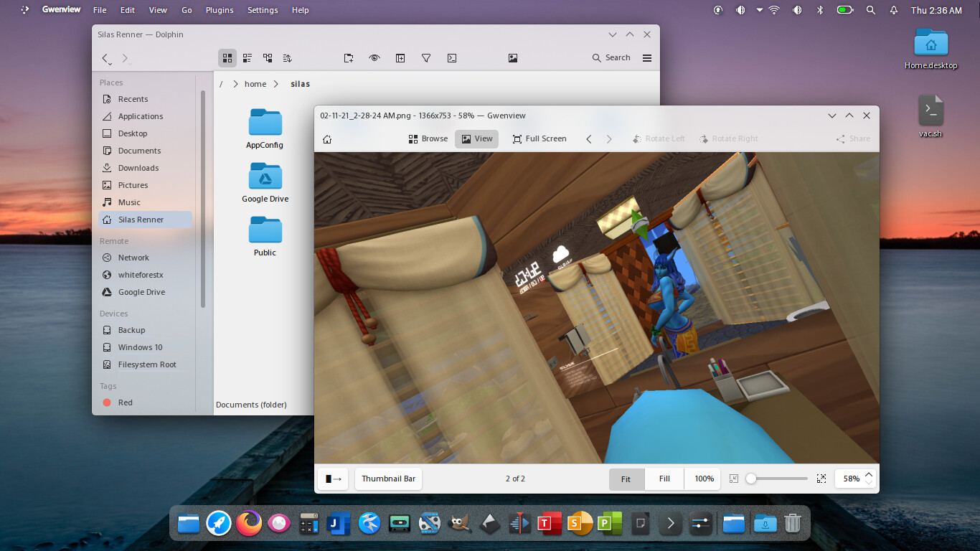Viewport: 980px width, 551px height.
Task: Click the 58% zoom value field
Action: point(850,479)
